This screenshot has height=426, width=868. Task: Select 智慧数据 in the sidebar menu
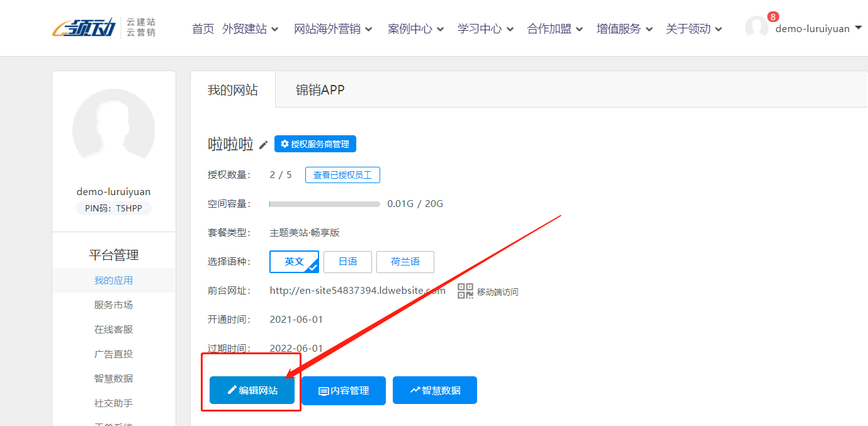click(114, 379)
